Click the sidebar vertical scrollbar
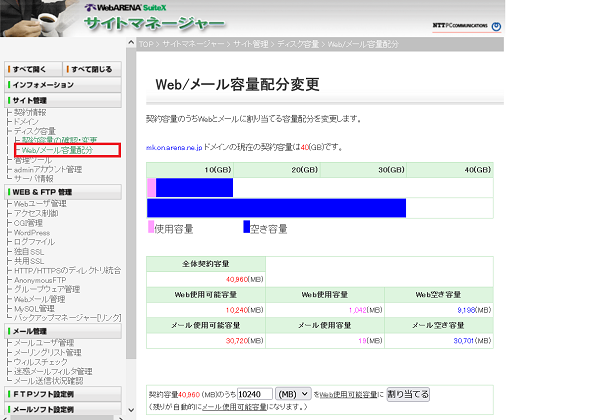 click(x=131, y=200)
